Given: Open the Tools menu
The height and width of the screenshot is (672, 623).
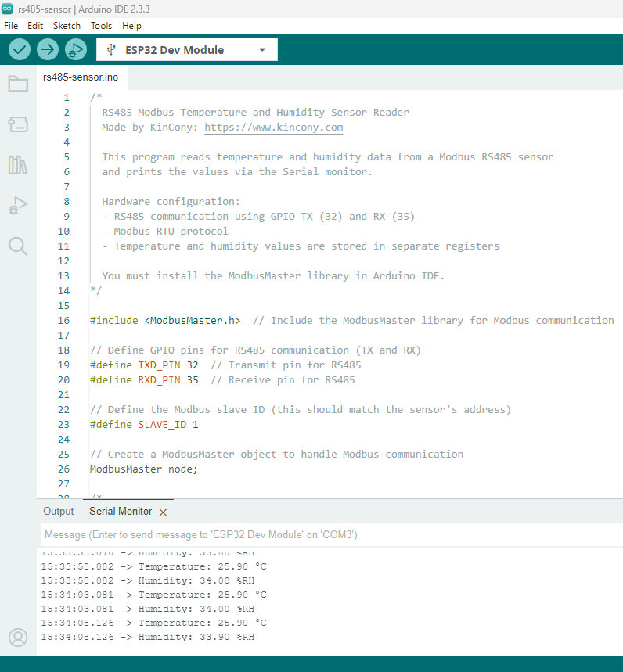Looking at the screenshot, I should click(x=101, y=26).
